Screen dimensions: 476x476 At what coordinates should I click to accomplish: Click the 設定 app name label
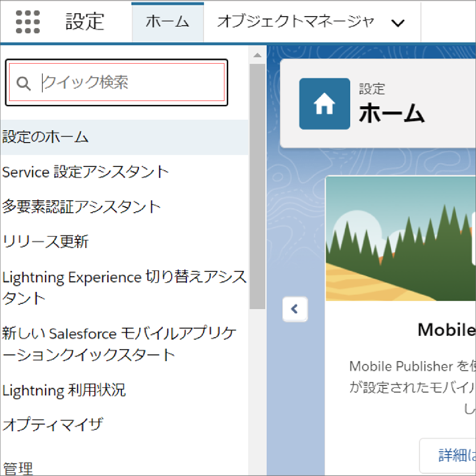(84, 21)
